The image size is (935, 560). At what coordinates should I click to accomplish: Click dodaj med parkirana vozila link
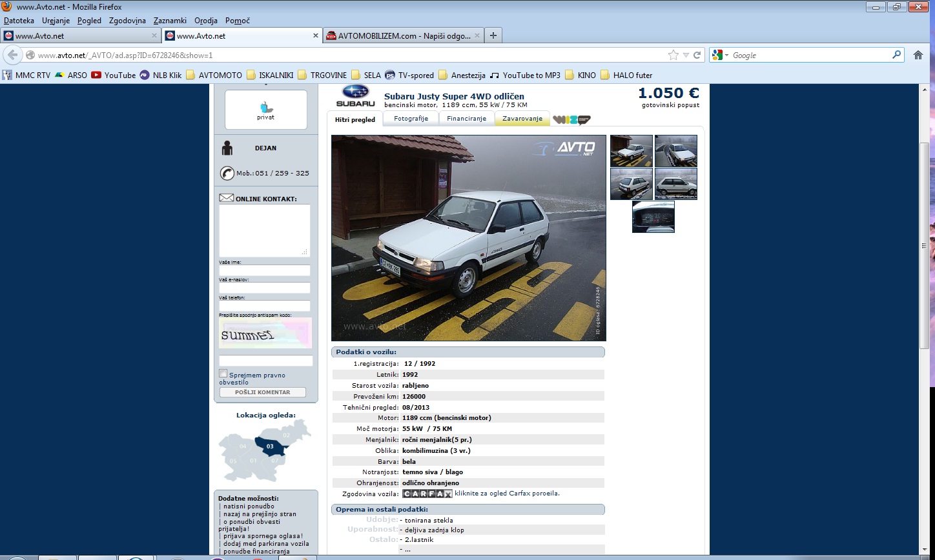[x=266, y=544]
